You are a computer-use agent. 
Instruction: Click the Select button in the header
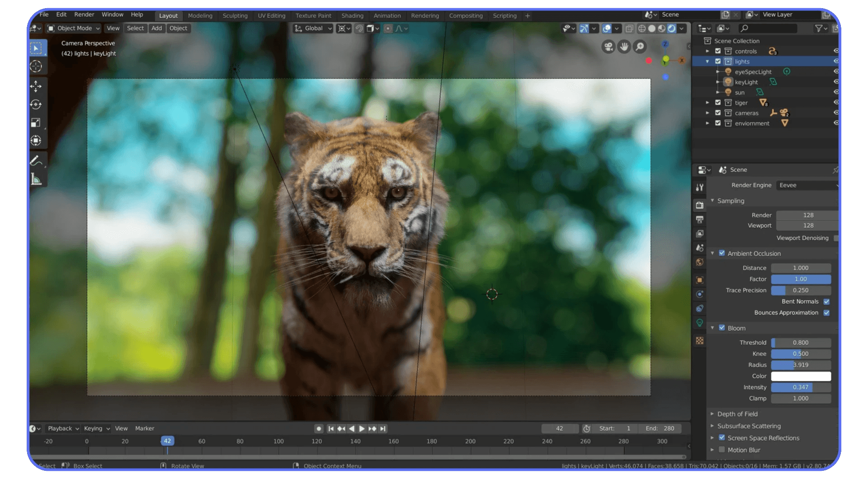click(x=135, y=28)
